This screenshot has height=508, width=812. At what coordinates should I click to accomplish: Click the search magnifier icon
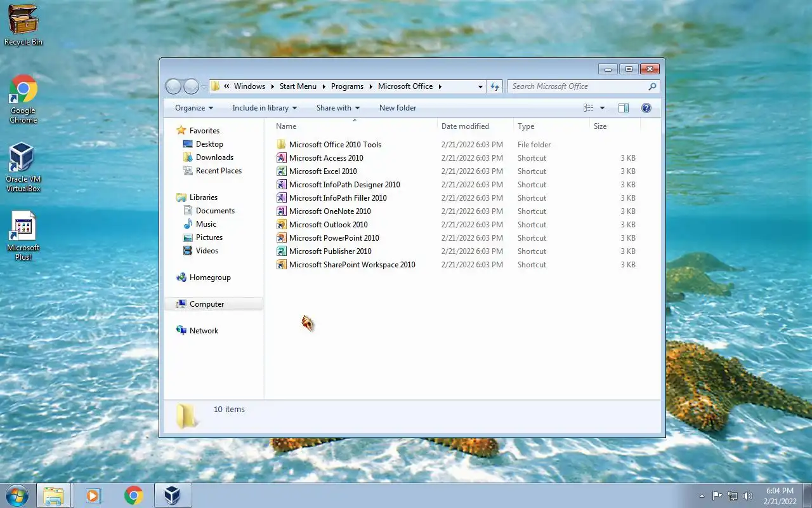(x=652, y=86)
